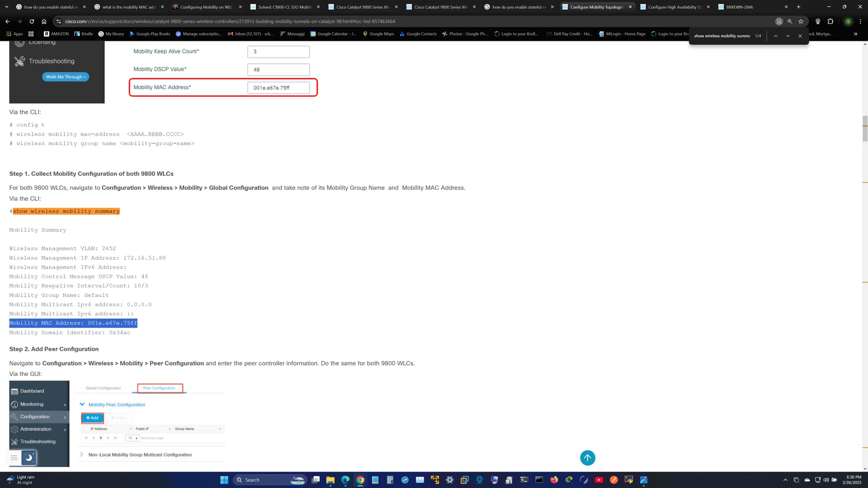Screen dimensions: 868x488
Task: Jump to previous find result
Action: (x=775, y=36)
